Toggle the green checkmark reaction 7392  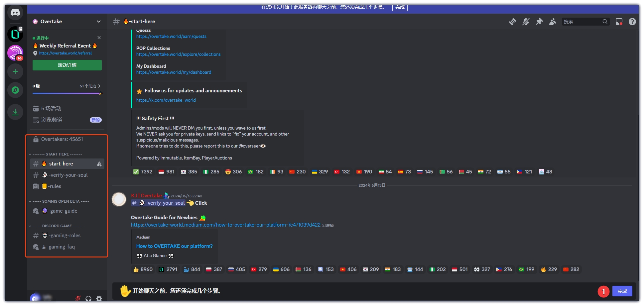143,172
